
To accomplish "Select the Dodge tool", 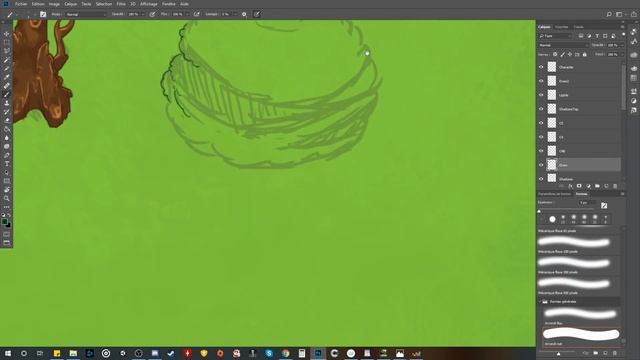I will (x=7, y=146).
